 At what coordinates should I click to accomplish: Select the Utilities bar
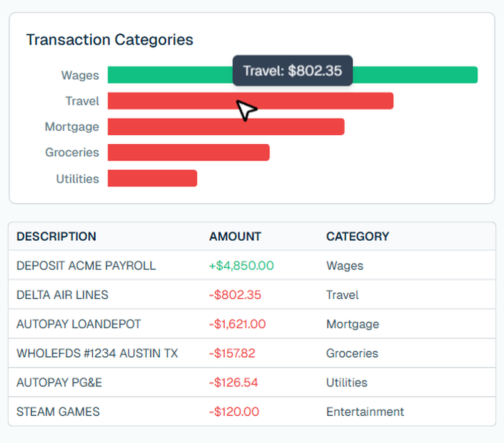pos(151,178)
